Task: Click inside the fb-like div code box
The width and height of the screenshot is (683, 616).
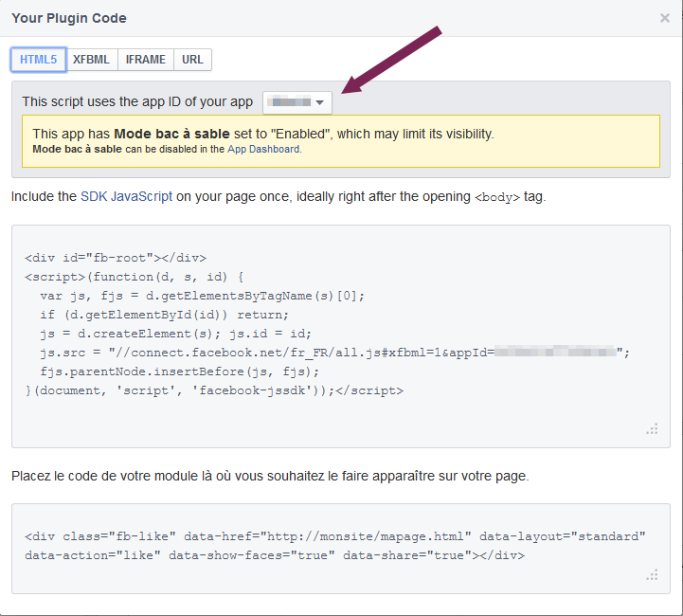Action: [x=341, y=549]
